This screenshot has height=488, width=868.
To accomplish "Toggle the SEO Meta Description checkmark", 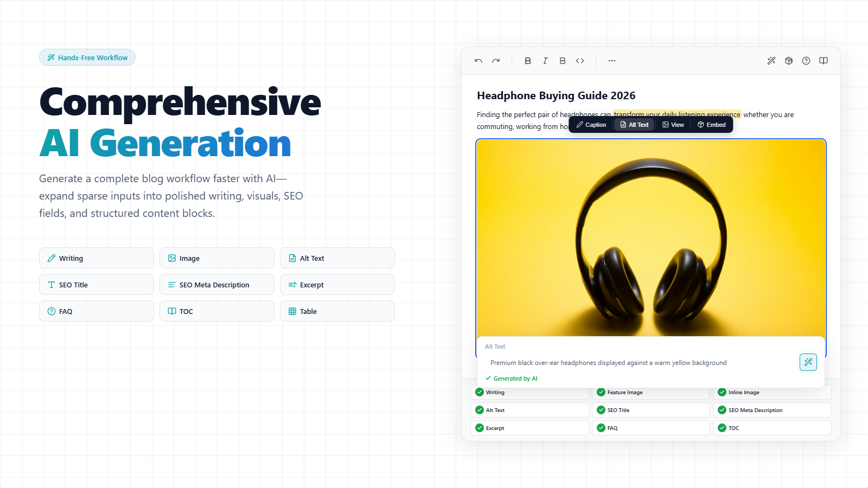I will coord(722,410).
